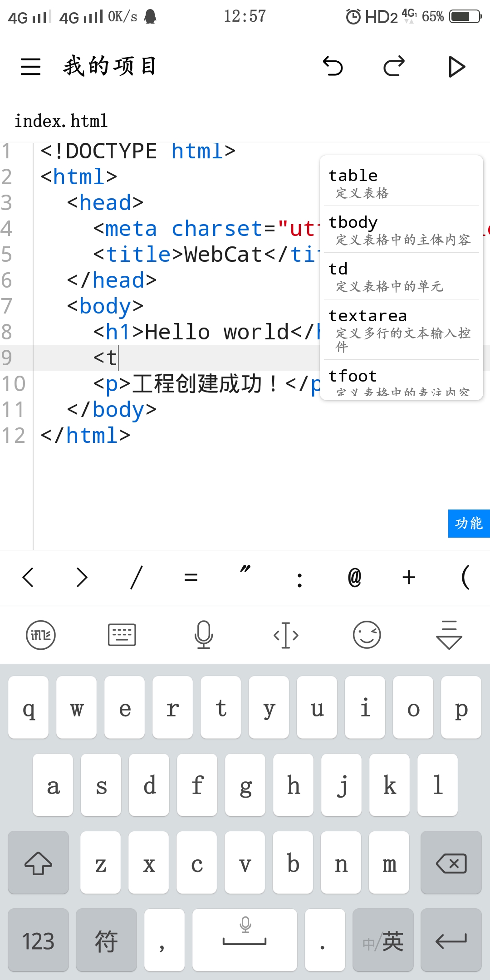Tap the 'l' key
Viewport: 490px width, 980px height.
pyautogui.click(x=437, y=785)
